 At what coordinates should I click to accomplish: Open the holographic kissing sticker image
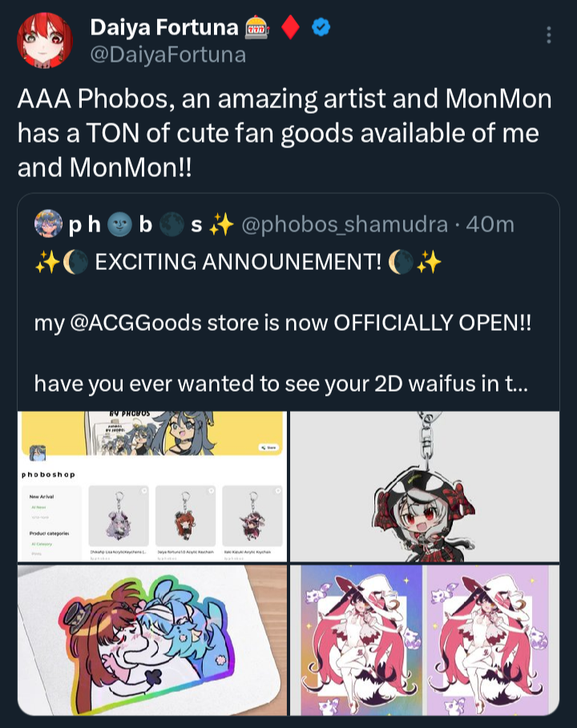click(x=152, y=640)
